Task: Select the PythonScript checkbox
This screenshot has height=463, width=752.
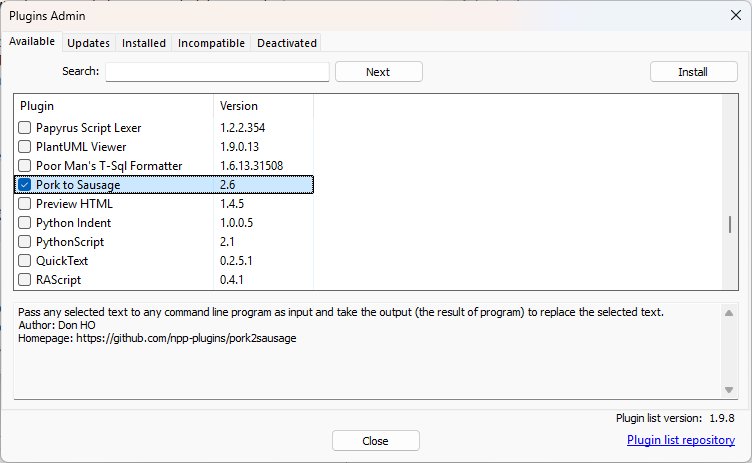Action: (24, 242)
